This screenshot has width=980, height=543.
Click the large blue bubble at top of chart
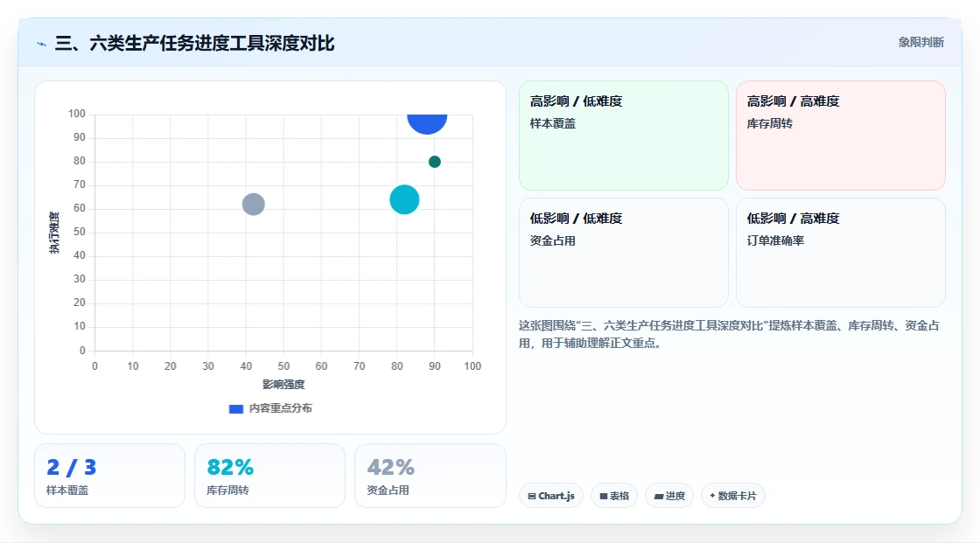(427, 123)
